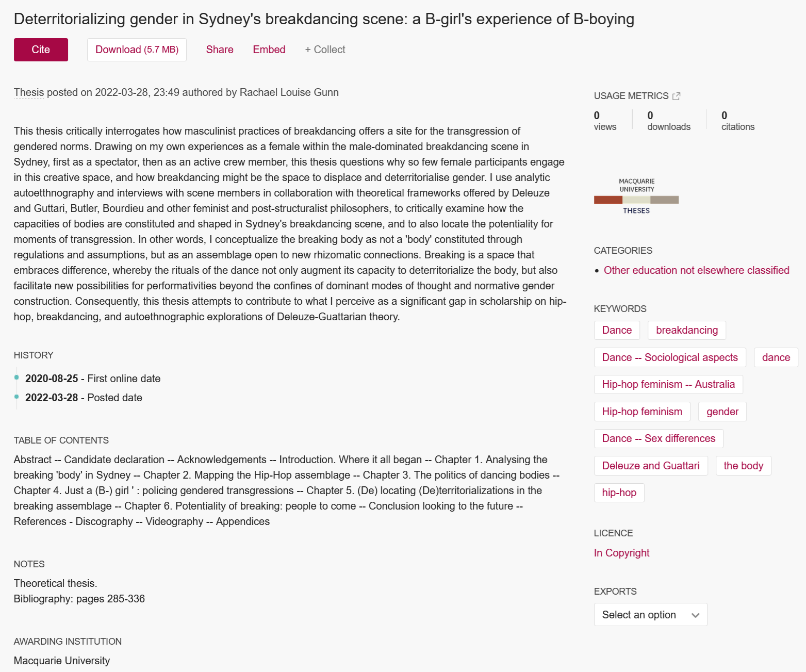This screenshot has width=806, height=672.
Task: Click the hip-hop keyword tag
Action: point(619,493)
